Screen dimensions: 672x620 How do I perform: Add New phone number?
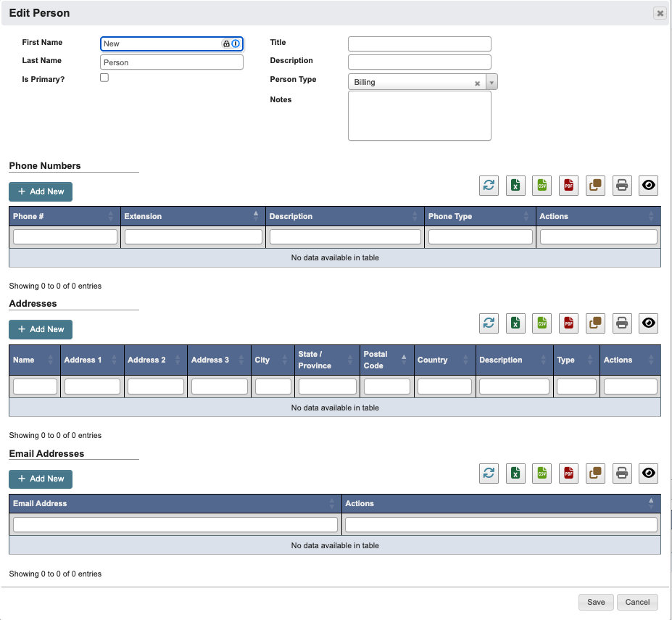click(x=41, y=191)
